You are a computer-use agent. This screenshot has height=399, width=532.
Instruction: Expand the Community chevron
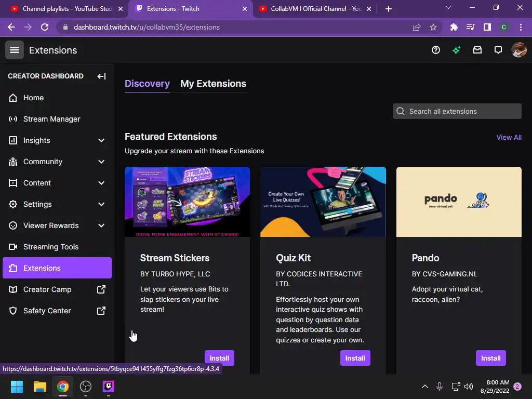(x=101, y=162)
